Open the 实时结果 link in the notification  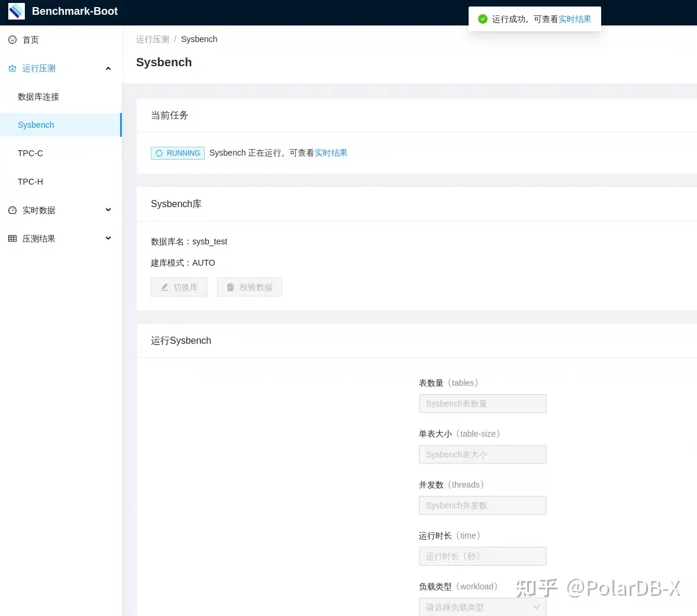coord(575,19)
